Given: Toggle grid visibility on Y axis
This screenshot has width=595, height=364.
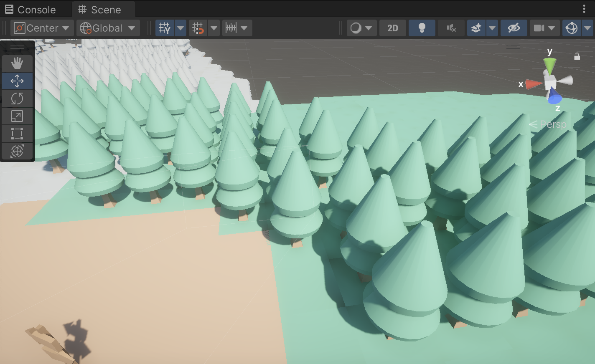Looking at the screenshot, I should click(x=165, y=28).
